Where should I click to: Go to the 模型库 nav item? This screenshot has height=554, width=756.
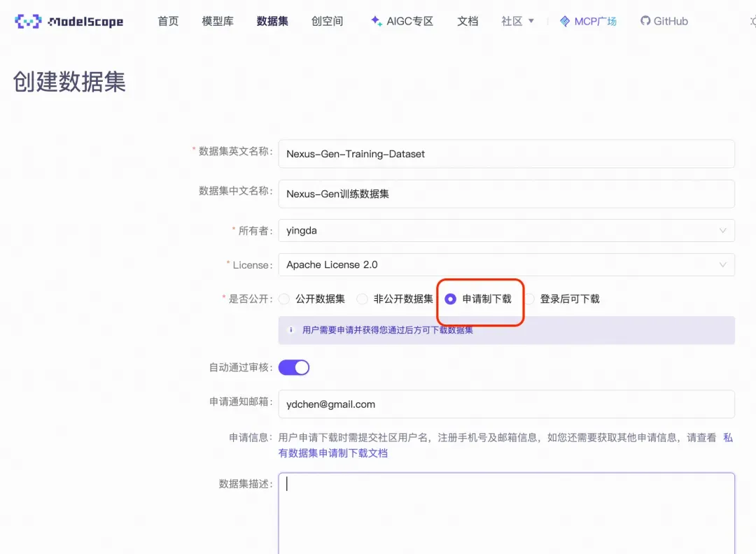[218, 21]
